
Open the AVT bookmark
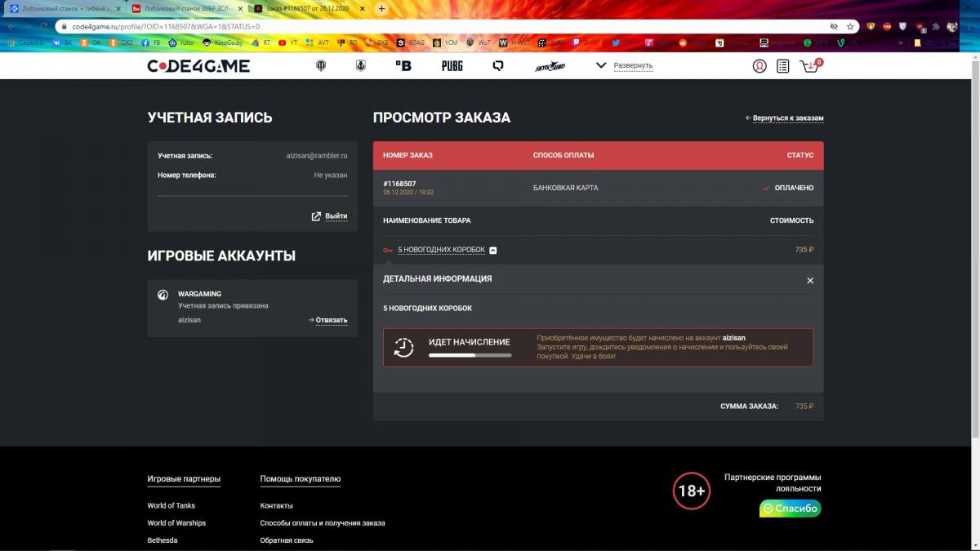pyautogui.click(x=318, y=42)
